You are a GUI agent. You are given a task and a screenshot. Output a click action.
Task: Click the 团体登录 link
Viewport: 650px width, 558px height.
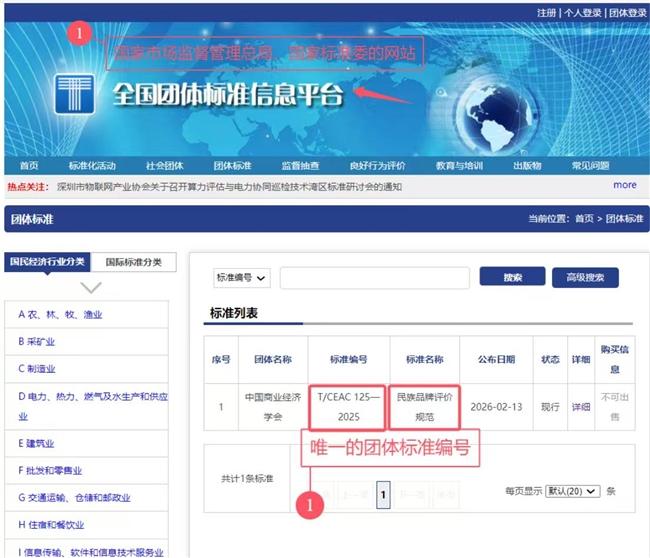(x=626, y=13)
